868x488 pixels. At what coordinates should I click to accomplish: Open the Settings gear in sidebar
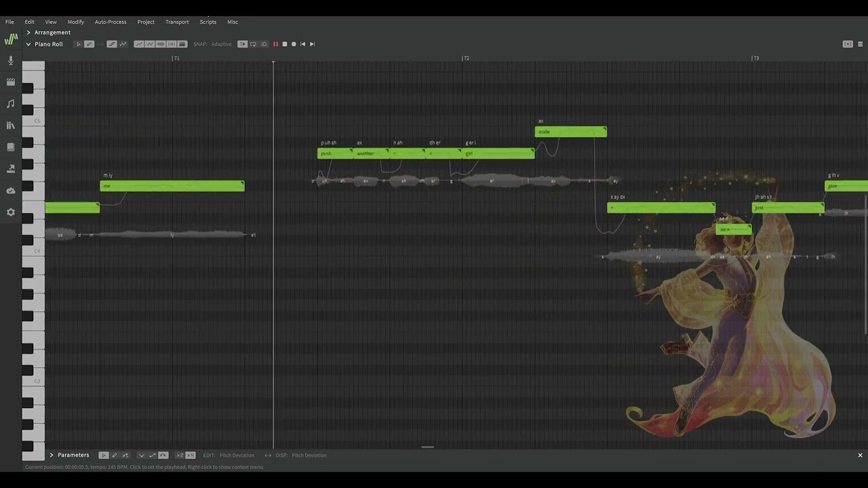coord(10,212)
